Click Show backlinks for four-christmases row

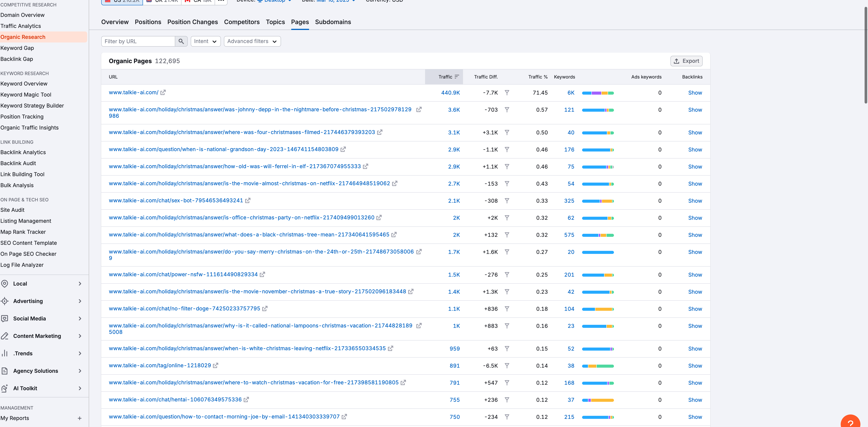(695, 133)
